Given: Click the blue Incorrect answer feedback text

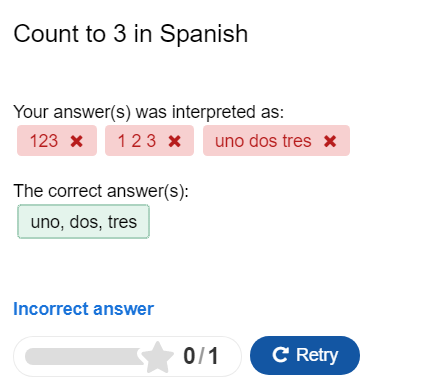Looking at the screenshot, I should tap(83, 309).
